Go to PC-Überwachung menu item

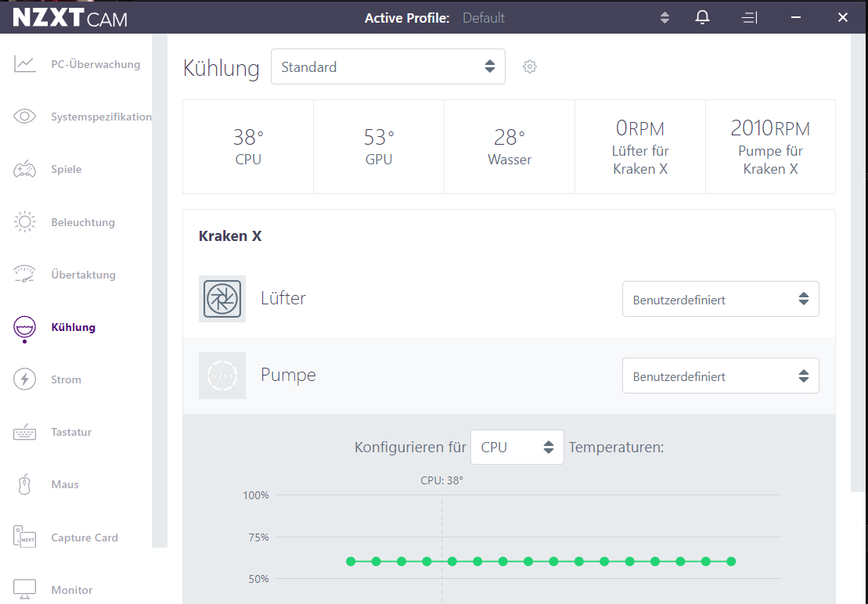pyautogui.click(x=95, y=64)
